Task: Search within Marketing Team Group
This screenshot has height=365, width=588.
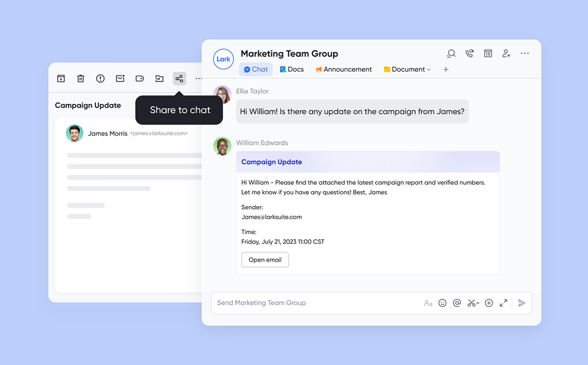Action: point(451,53)
